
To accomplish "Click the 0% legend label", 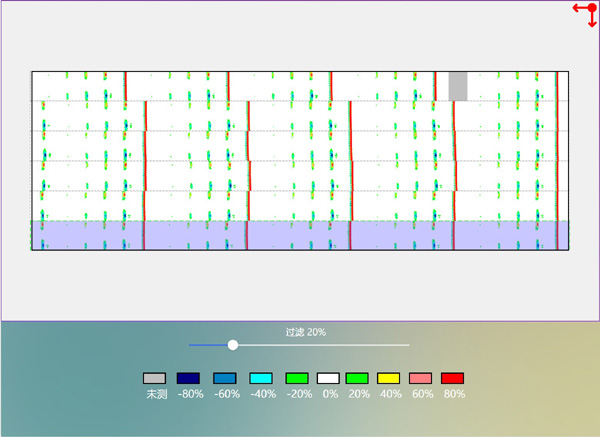I will 330,394.
